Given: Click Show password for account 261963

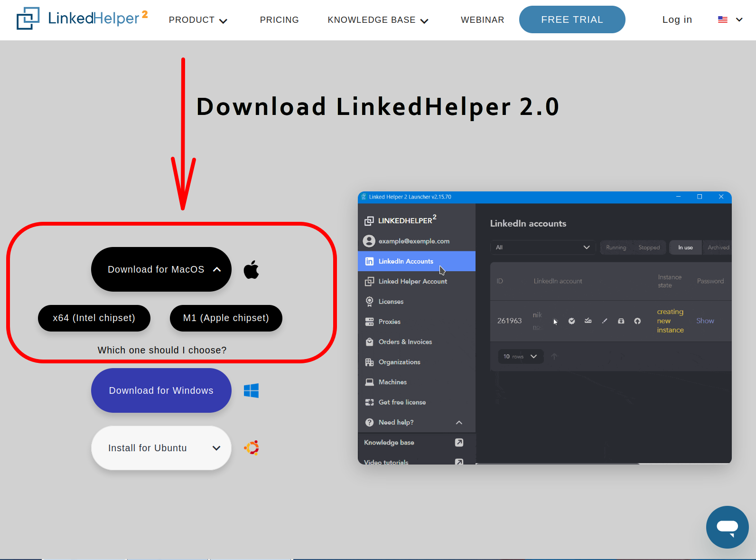Looking at the screenshot, I should tap(705, 321).
